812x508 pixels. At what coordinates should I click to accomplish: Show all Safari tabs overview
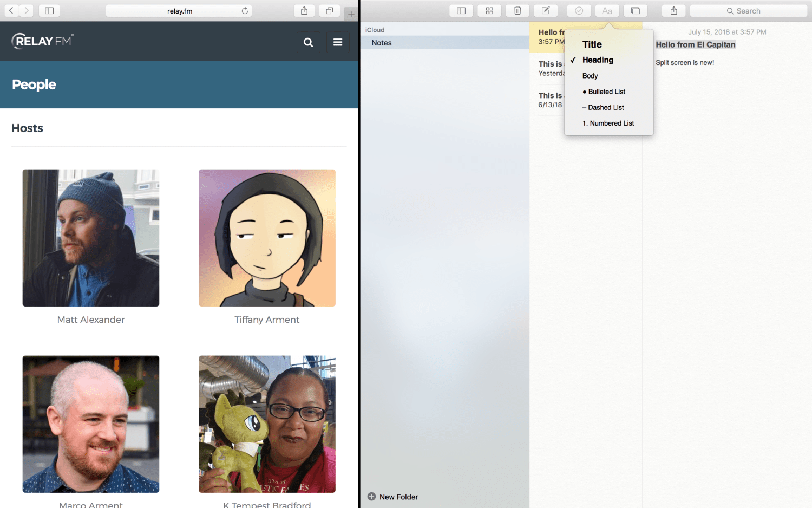pos(329,11)
